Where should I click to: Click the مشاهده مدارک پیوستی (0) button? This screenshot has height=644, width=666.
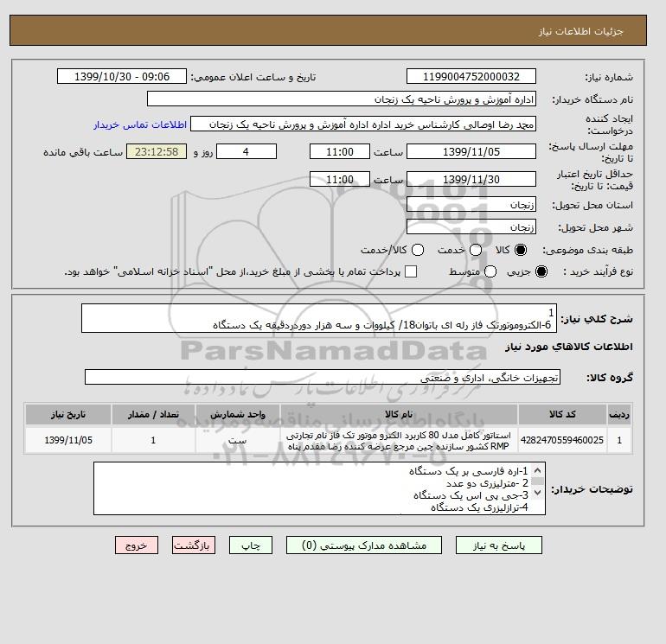coord(364,545)
